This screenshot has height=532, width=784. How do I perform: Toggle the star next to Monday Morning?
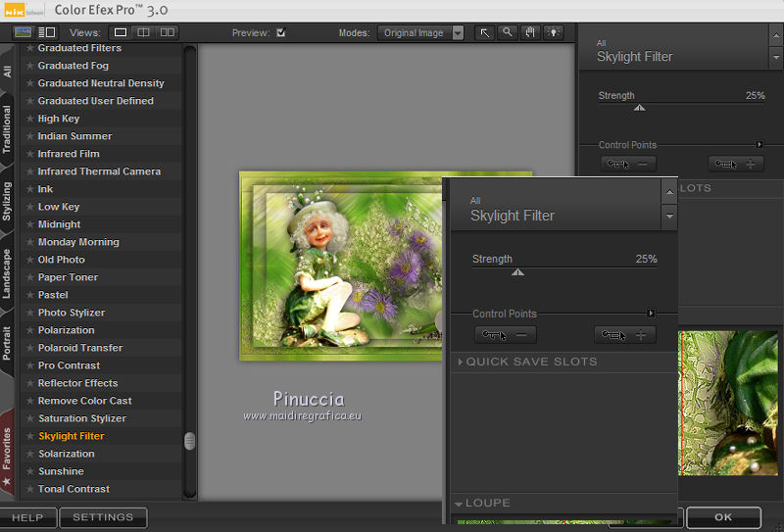coord(30,242)
